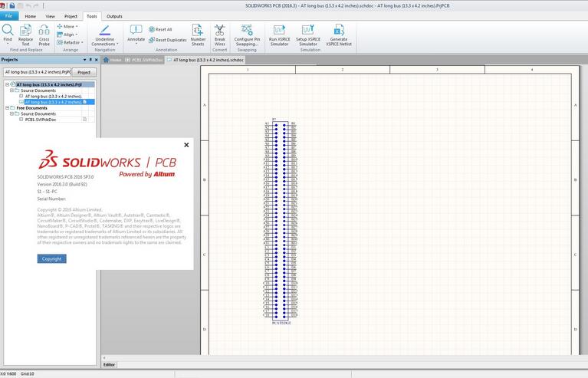Viewport: 588px width, 378px height.
Task: Select the first AT long bus document
Action: click(x=53, y=97)
